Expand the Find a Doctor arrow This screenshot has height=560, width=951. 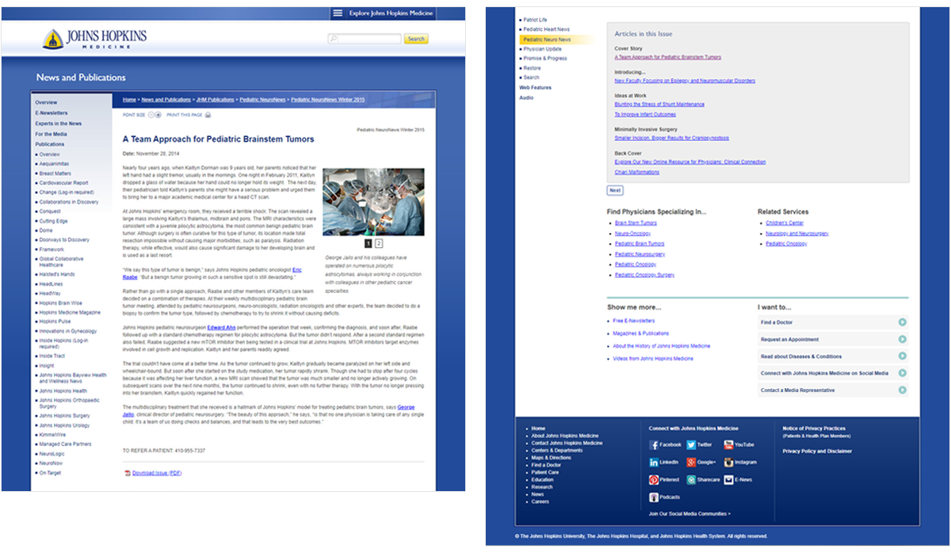pyautogui.click(x=902, y=322)
